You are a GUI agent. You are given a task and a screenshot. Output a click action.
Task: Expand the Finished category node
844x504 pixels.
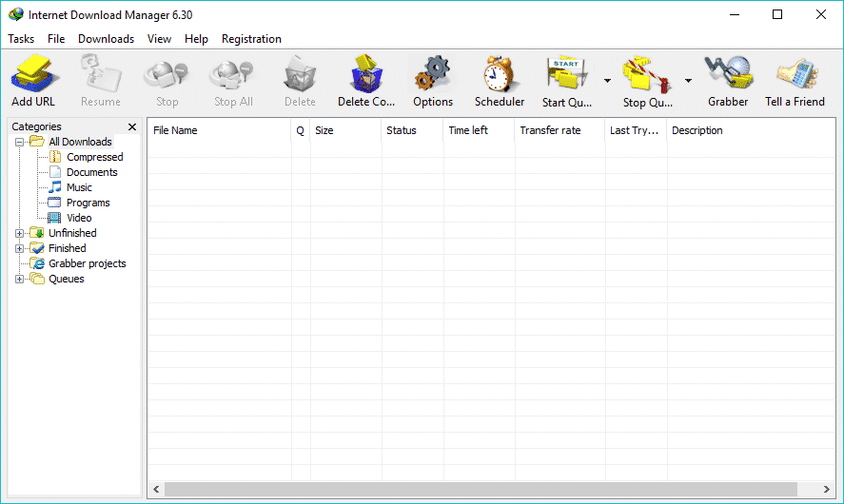coord(20,248)
